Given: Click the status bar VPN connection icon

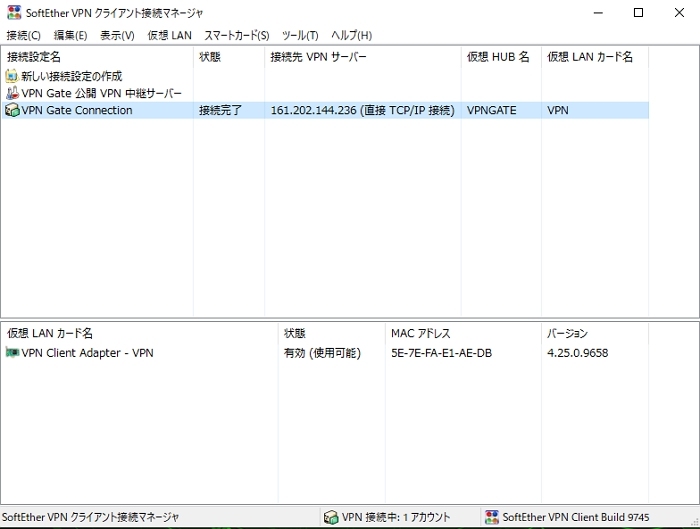Looking at the screenshot, I should (331, 517).
